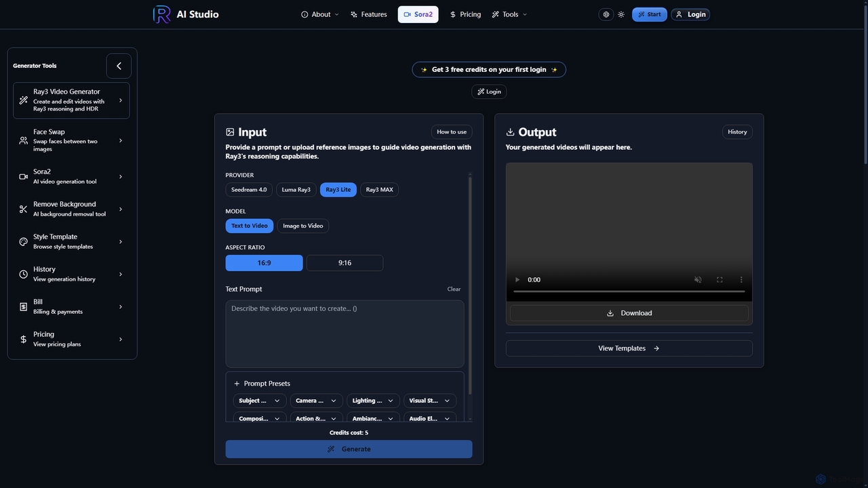Open the Visual Style preset dropdown

pyautogui.click(x=430, y=401)
